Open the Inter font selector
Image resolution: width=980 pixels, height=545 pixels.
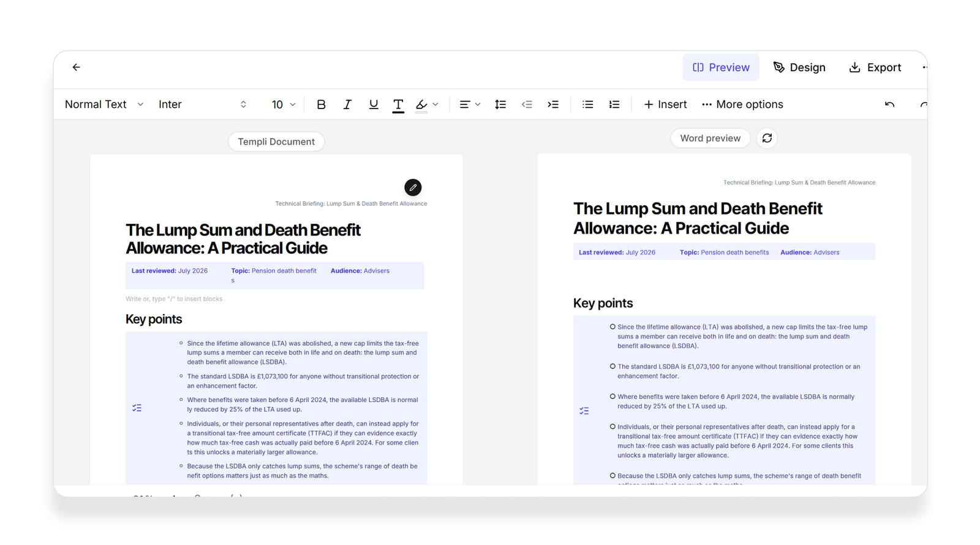tap(202, 104)
